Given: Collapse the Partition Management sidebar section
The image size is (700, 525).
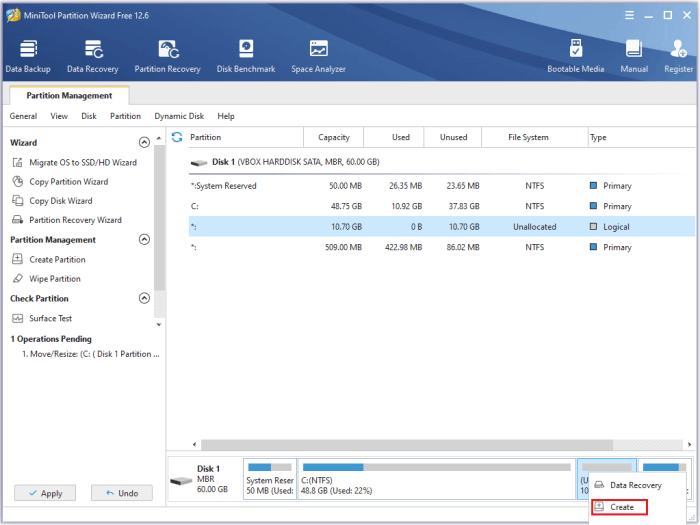Looking at the screenshot, I should [x=144, y=240].
